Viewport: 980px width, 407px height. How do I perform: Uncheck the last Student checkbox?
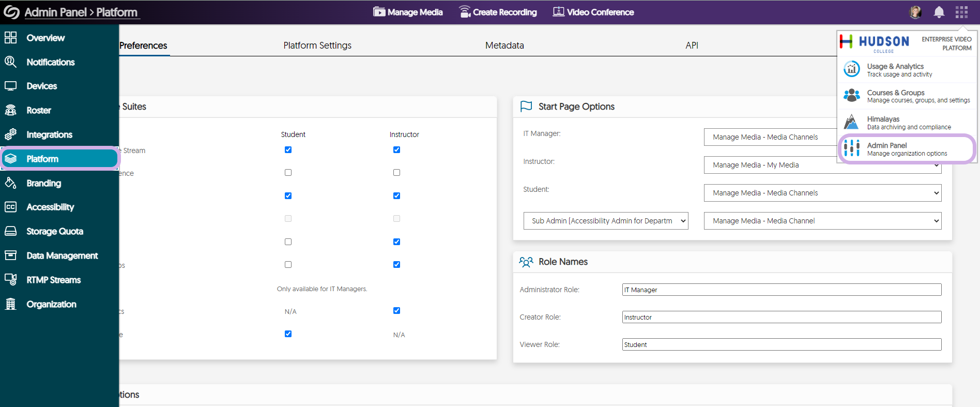click(x=288, y=334)
